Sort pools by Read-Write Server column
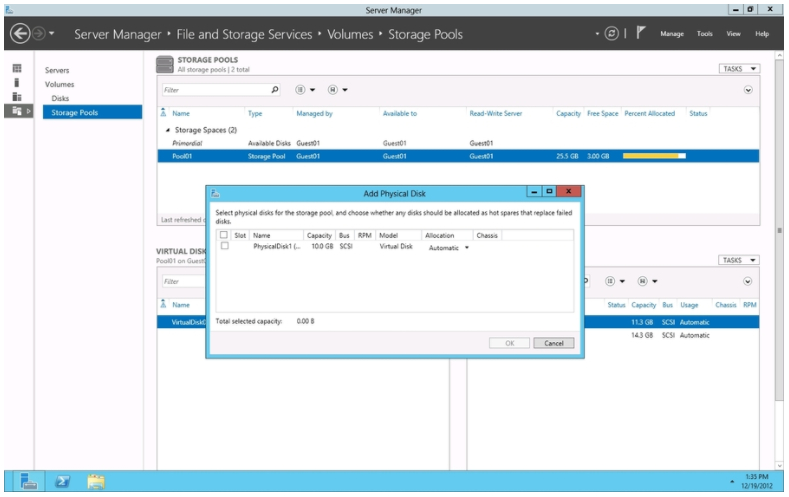The width and height of the screenshot is (789, 497). pyautogui.click(x=496, y=114)
